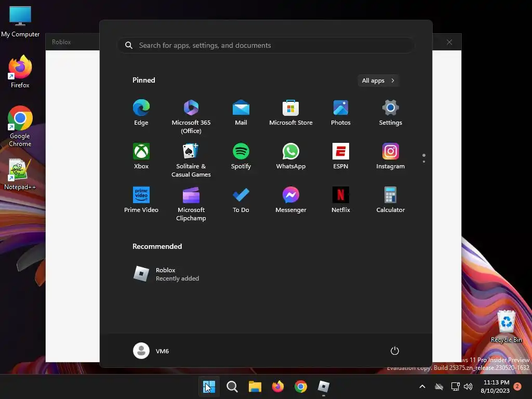The image size is (532, 399).
Task: Launch Microsoft 365 (Office)
Action: [x=191, y=117]
